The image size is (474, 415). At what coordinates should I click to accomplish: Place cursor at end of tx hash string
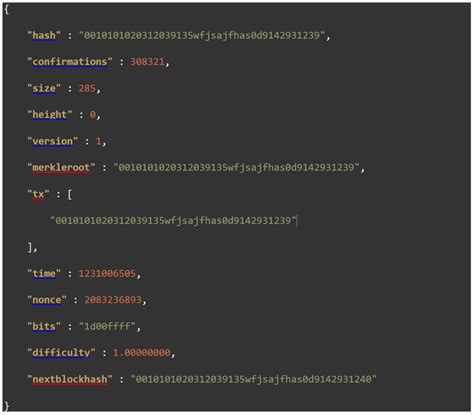coord(296,220)
